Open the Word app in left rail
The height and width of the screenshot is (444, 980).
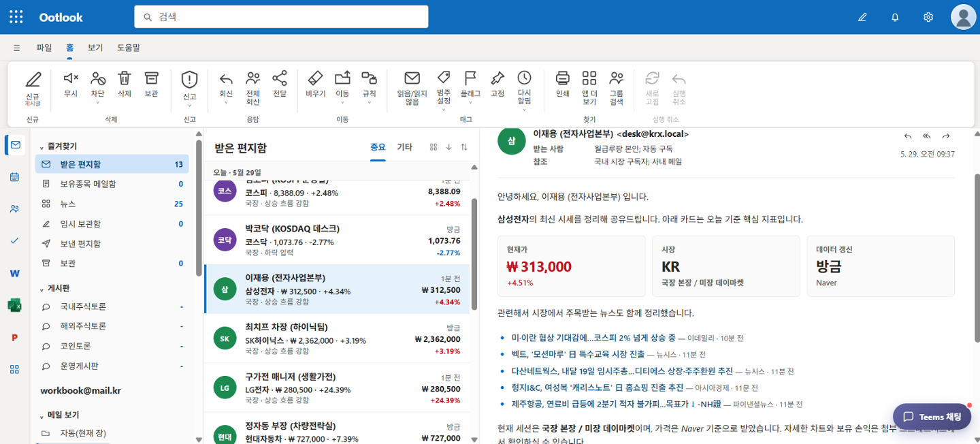(x=15, y=273)
